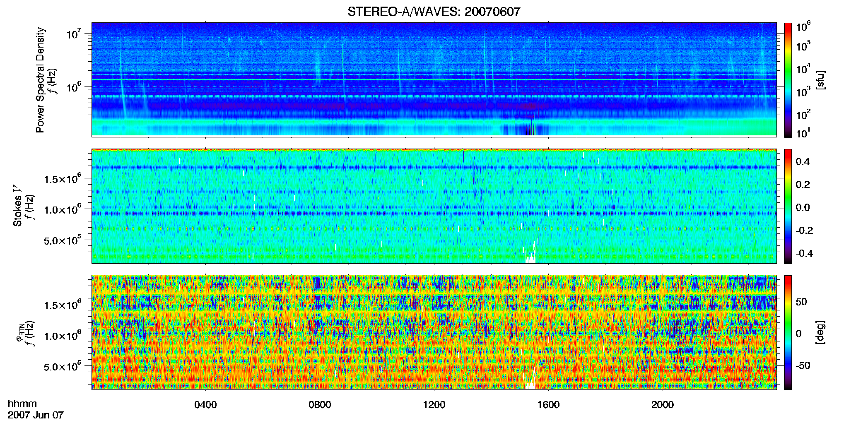This screenshot has width=868, height=447.
Task: Click the "[deg]" color bar unit label
Action: pyautogui.click(x=820, y=332)
